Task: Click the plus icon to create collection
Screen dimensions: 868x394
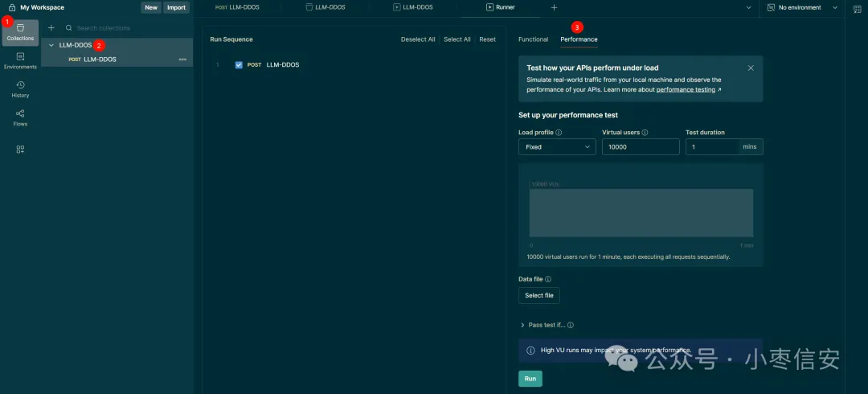Action: (x=51, y=27)
